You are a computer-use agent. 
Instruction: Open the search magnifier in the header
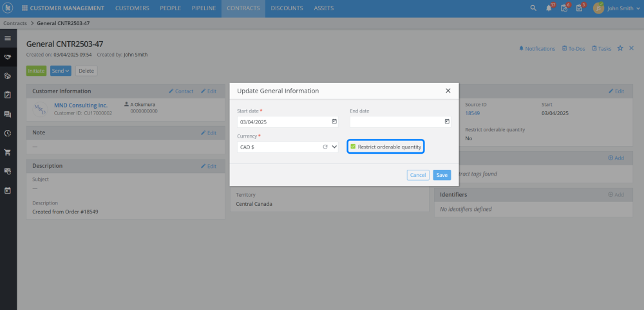pyautogui.click(x=533, y=8)
